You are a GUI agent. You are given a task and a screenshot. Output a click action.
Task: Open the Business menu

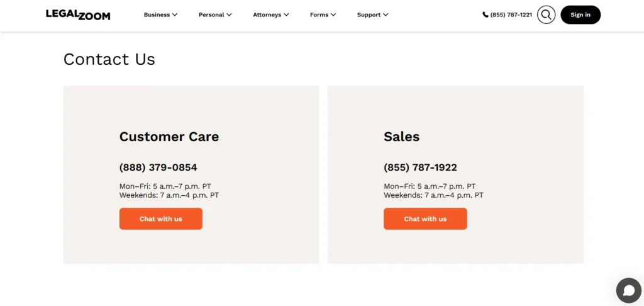(157, 14)
